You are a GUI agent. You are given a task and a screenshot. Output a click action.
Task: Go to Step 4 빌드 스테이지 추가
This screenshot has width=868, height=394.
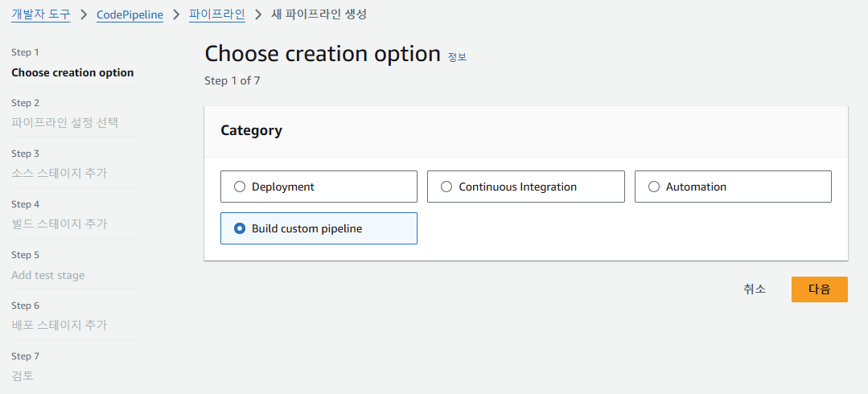coord(59,224)
